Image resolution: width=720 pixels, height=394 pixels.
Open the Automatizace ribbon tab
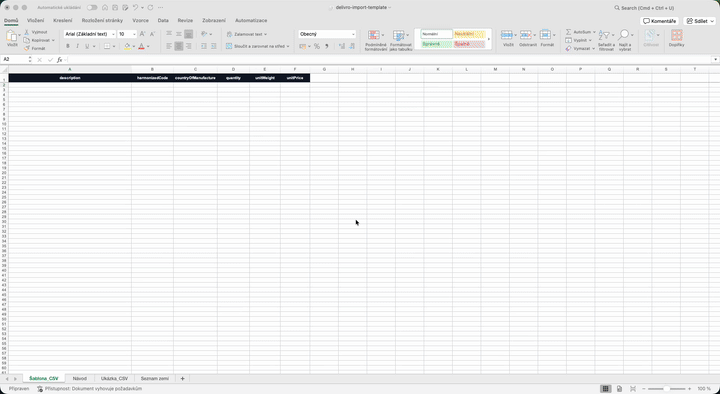(x=251, y=21)
